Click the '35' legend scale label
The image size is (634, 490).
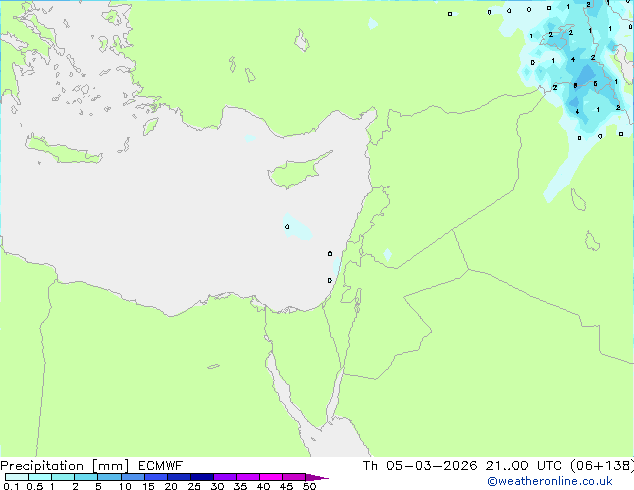[240, 486]
